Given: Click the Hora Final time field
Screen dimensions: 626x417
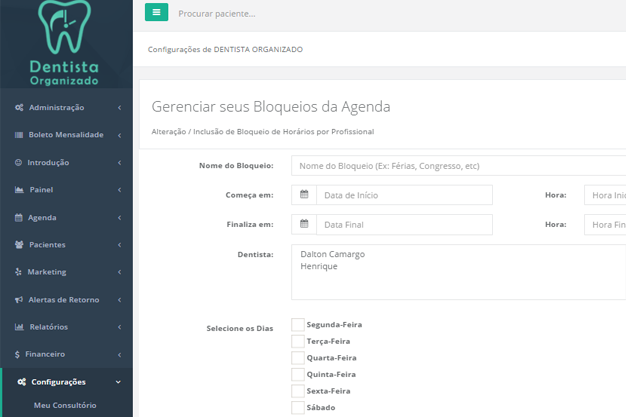Looking at the screenshot, I should coord(605,224).
